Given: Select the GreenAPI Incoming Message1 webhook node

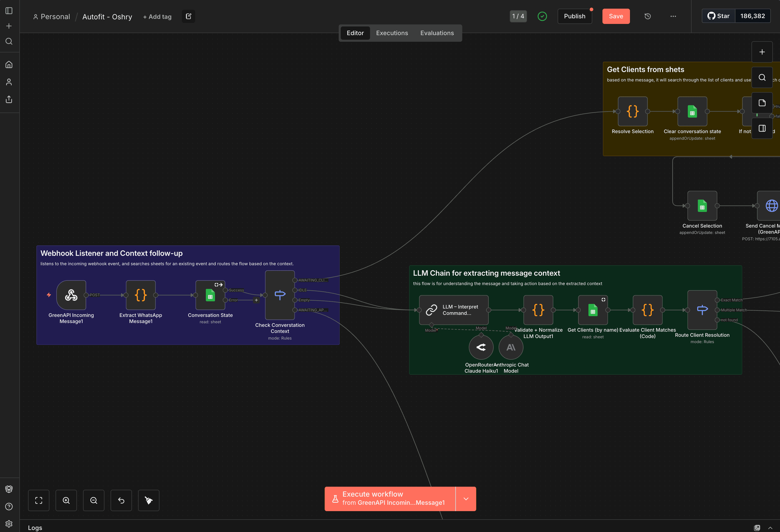Looking at the screenshot, I should tap(71, 295).
